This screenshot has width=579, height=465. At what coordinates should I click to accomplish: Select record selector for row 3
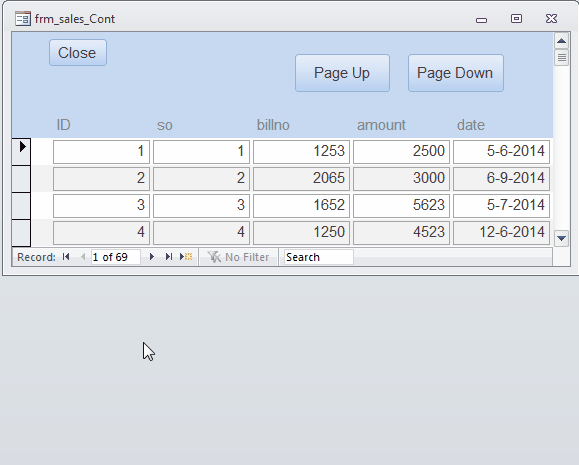coord(21,205)
